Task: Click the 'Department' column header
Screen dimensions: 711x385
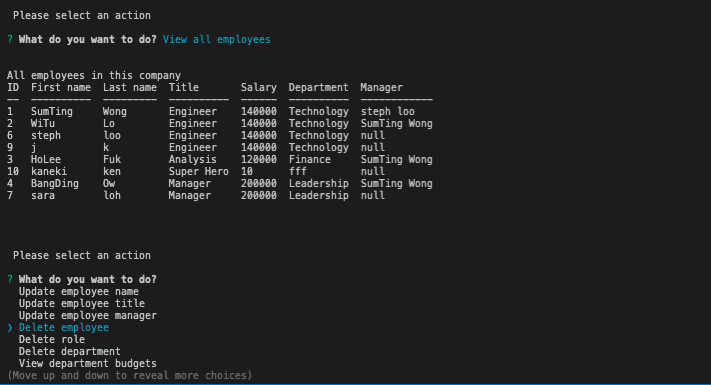Action: click(318, 88)
